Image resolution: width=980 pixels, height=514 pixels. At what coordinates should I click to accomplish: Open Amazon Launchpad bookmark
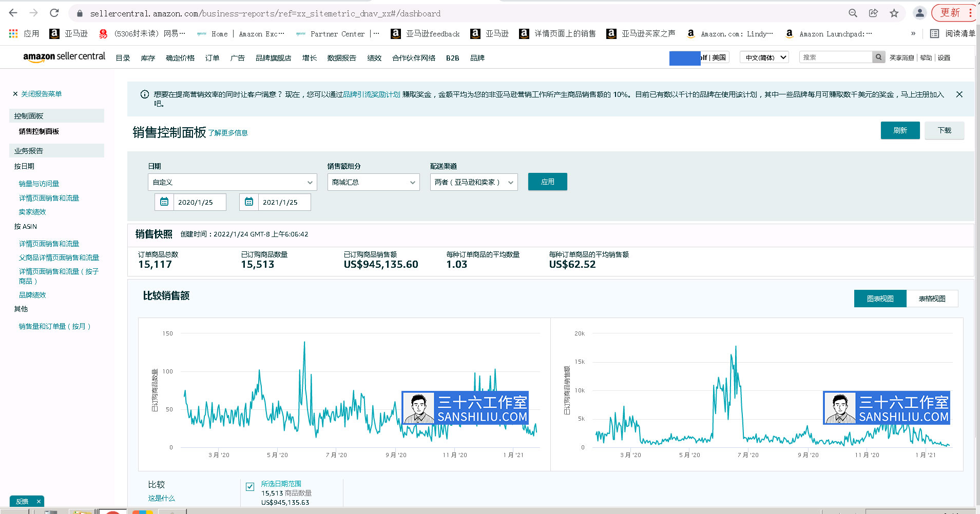(829, 34)
